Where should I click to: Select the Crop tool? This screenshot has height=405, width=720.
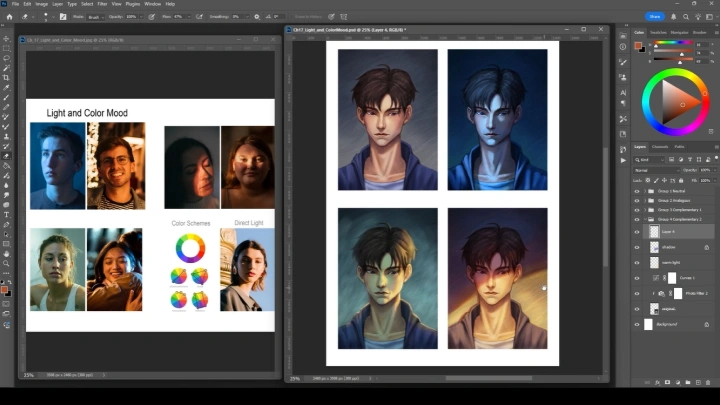pos(6,77)
